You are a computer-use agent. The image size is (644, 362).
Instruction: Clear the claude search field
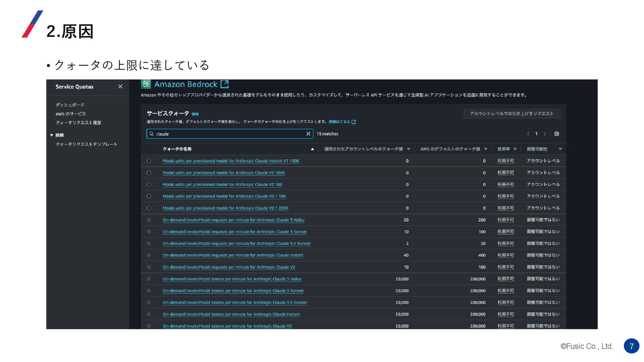308,134
